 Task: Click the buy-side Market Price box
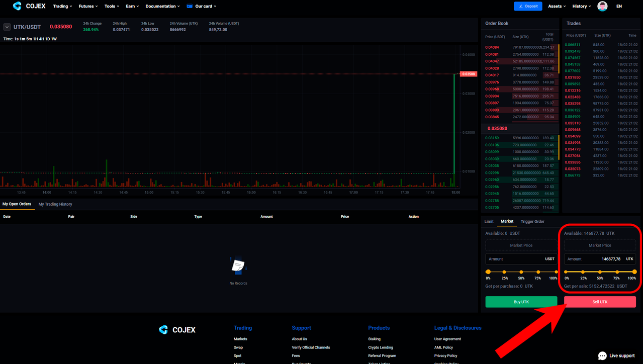click(x=521, y=245)
